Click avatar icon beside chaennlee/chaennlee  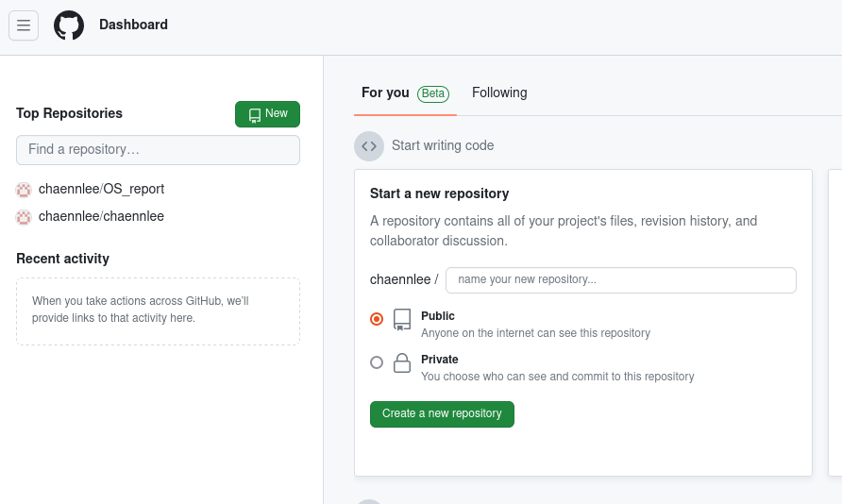pos(24,217)
